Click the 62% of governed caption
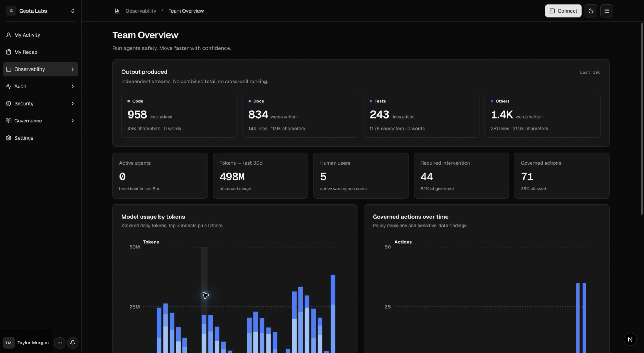Image resolution: width=644 pixels, height=353 pixels. [x=437, y=189]
